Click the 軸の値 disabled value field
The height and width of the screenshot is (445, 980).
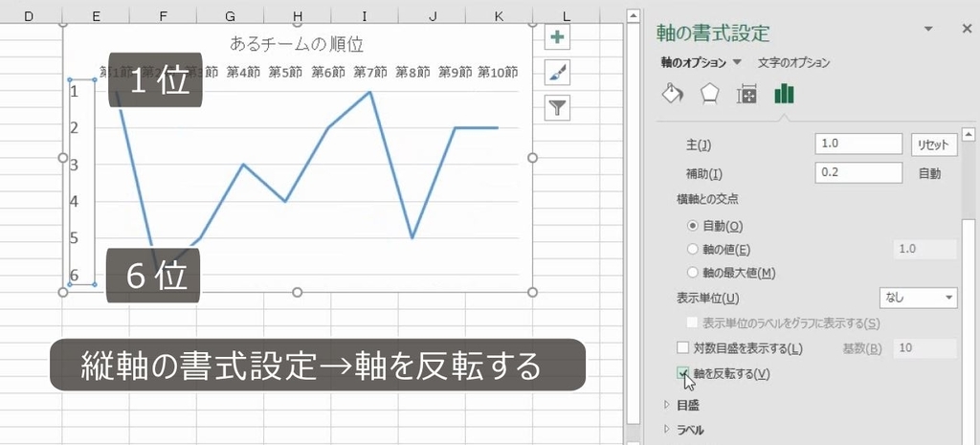[x=925, y=249]
